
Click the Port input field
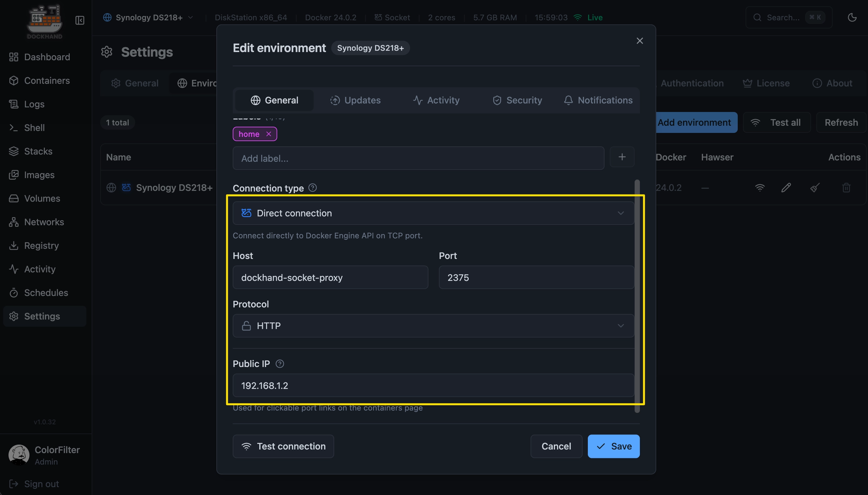pos(536,277)
